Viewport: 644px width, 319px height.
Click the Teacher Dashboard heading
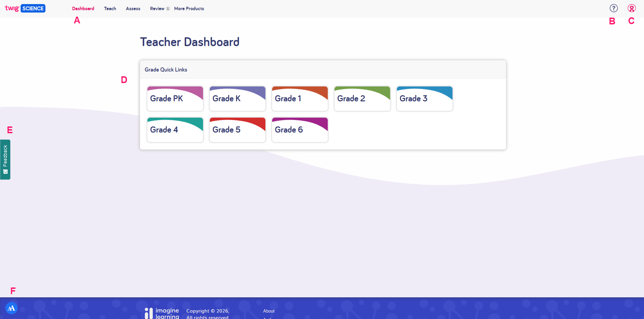tap(190, 42)
